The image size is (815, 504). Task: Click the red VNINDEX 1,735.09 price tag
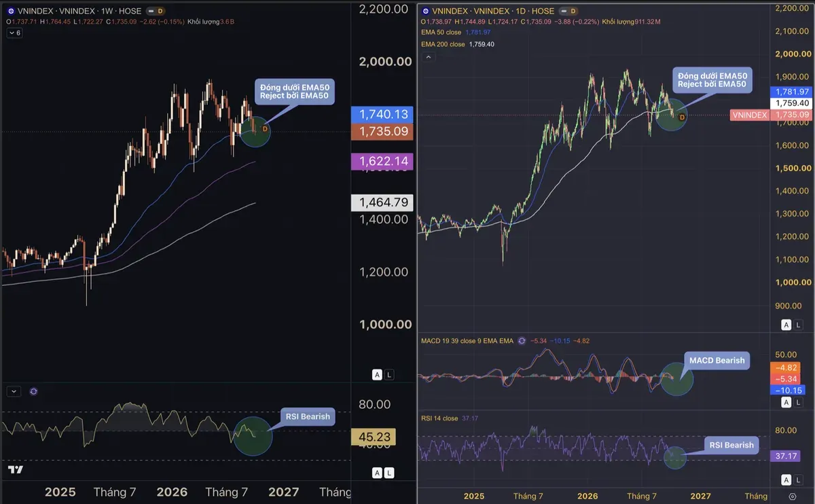point(772,115)
